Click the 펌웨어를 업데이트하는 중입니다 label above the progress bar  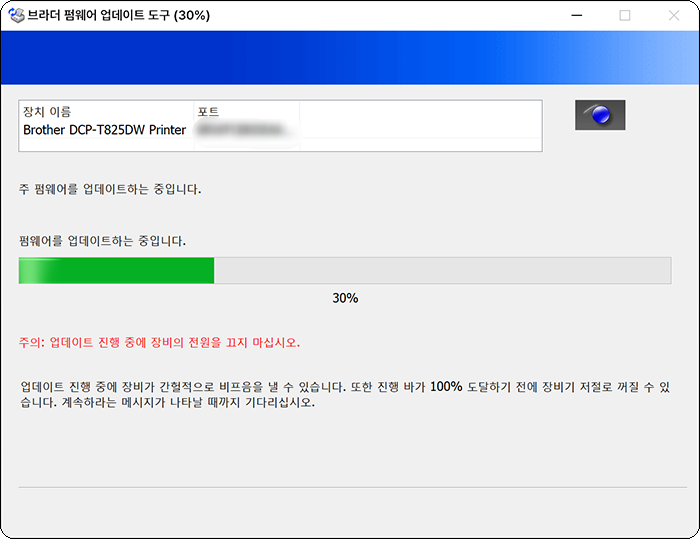click(x=102, y=241)
